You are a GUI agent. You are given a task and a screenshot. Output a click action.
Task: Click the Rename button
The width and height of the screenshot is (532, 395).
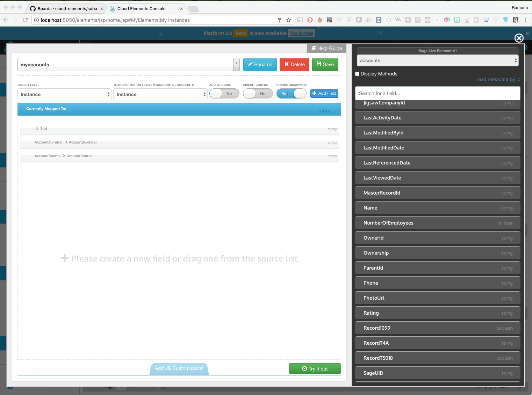260,65
